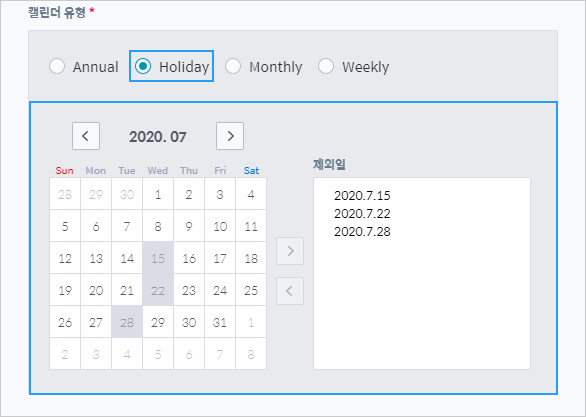Select the Annual radio button
The height and width of the screenshot is (417, 586).
tap(57, 67)
